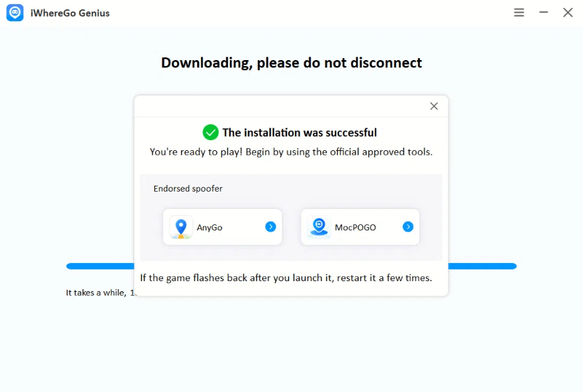Select AnyGo as the endorsed spoofer
This screenshot has height=392, width=583.
coord(222,226)
